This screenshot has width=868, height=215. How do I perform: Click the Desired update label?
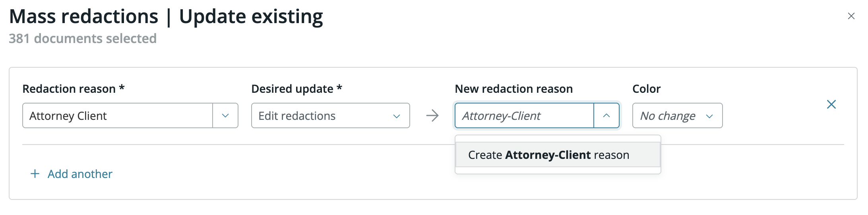tap(297, 88)
